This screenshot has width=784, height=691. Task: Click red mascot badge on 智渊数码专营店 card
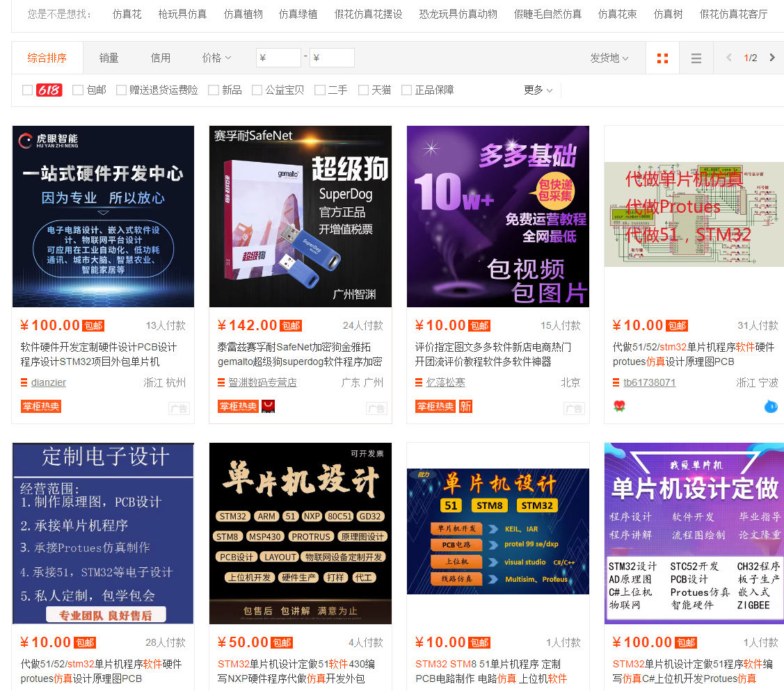pos(269,406)
